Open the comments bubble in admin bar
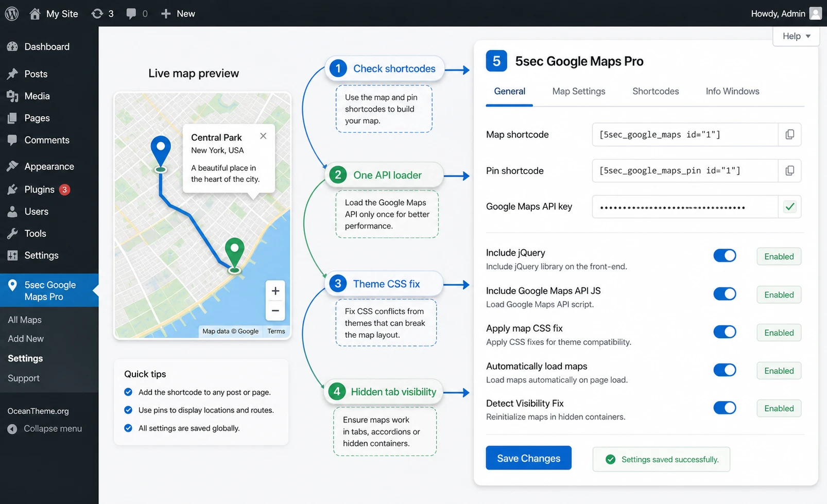The height and width of the screenshot is (504, 827). point(131,13)
